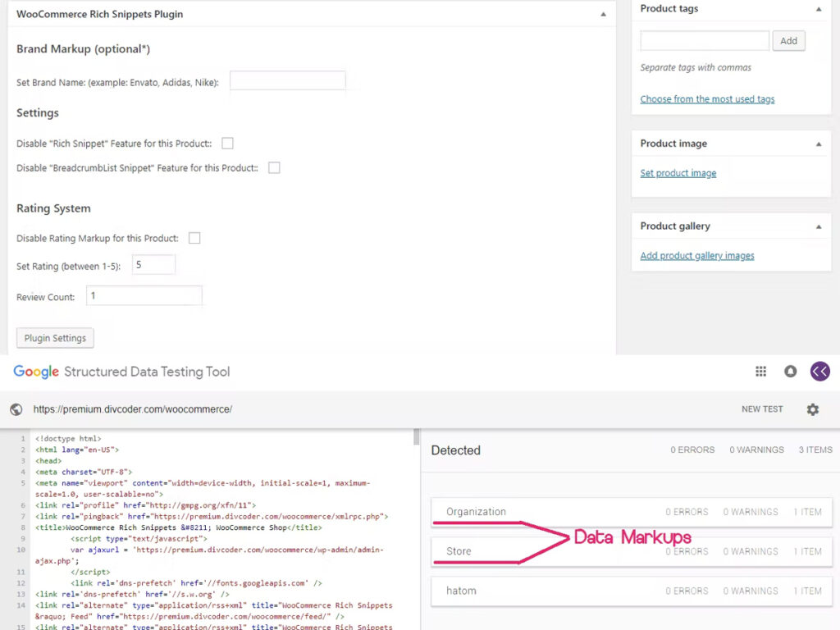Viewport: 840px width, 630px height.
Task: Click the tested URL text
Action: (132, 409)
